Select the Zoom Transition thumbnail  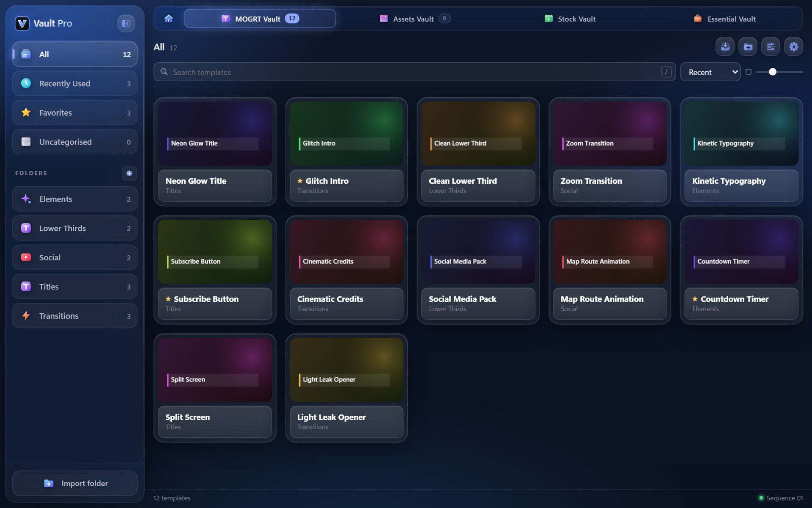tap(610, 133)
